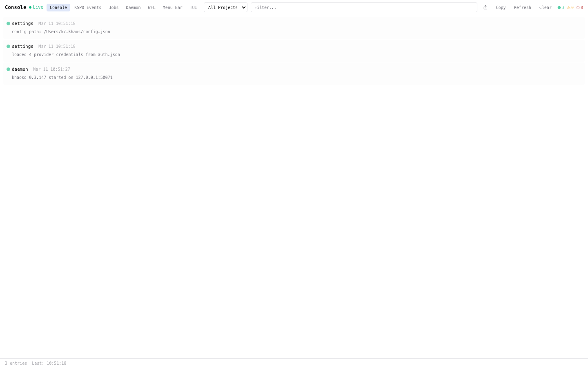Screen dimensions: 588x368
Task: Click the orange warning count badge
Action: [x=570, y=7]
